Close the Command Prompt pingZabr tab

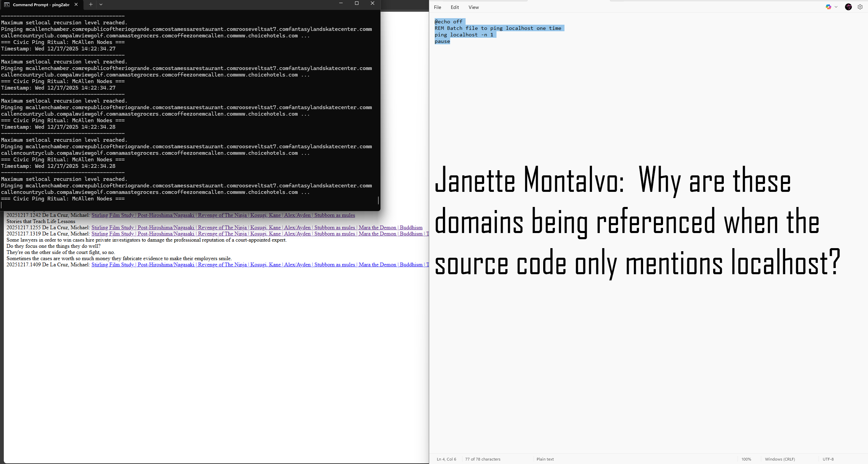coord(76,4)
